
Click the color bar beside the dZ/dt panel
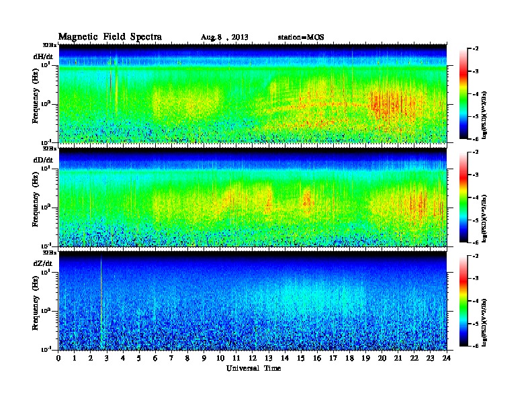(463, 301)
